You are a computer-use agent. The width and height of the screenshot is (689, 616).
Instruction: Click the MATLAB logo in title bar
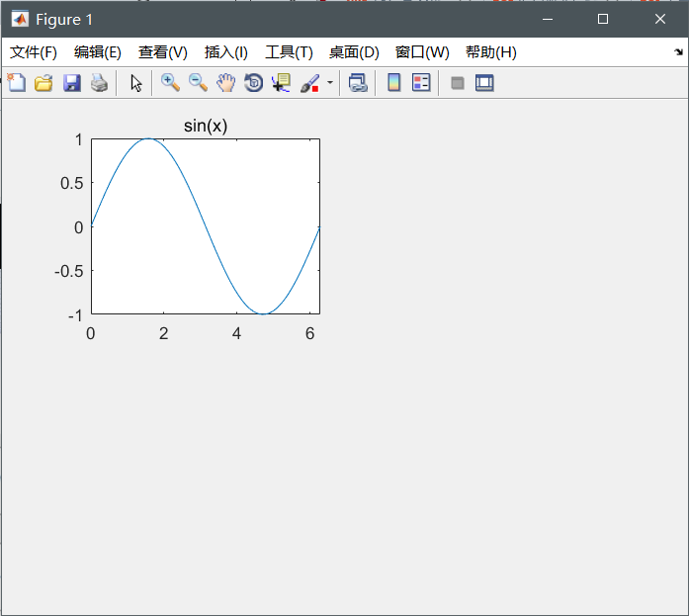pyautogui.click(x=20, y=20)
